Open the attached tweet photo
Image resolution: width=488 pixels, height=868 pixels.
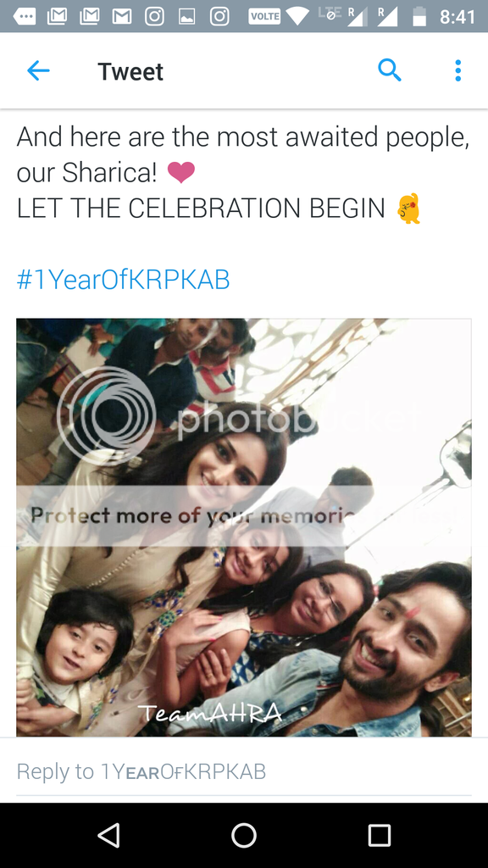pyautogui.click(x=243, y=527)
